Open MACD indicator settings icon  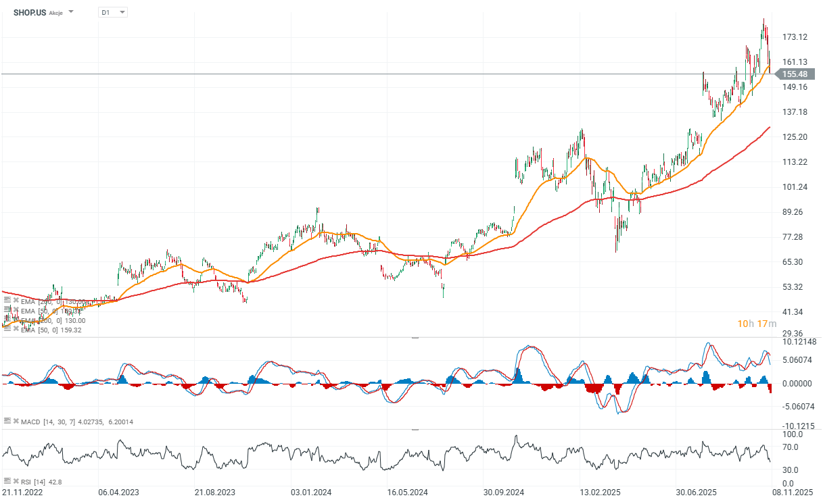7,421
